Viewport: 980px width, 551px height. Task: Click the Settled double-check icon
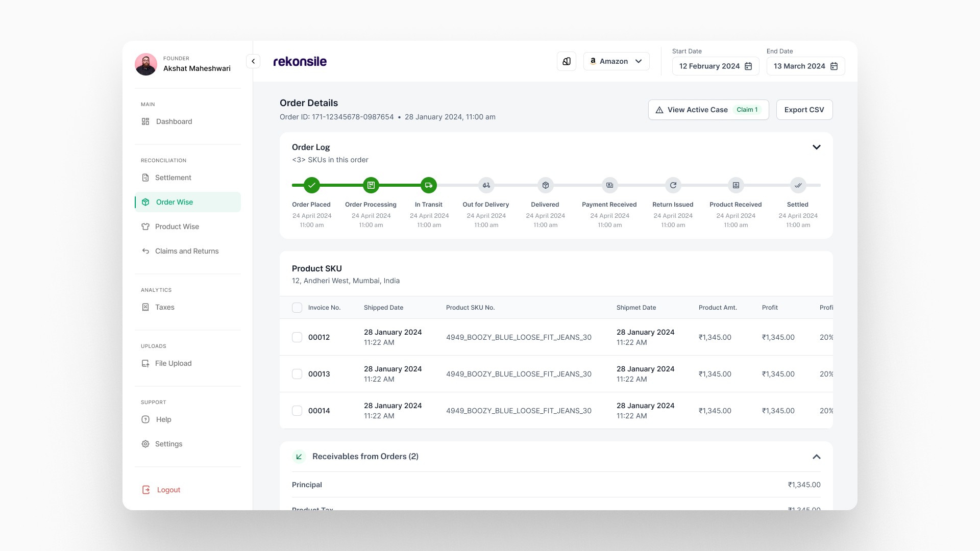point(798,185)
